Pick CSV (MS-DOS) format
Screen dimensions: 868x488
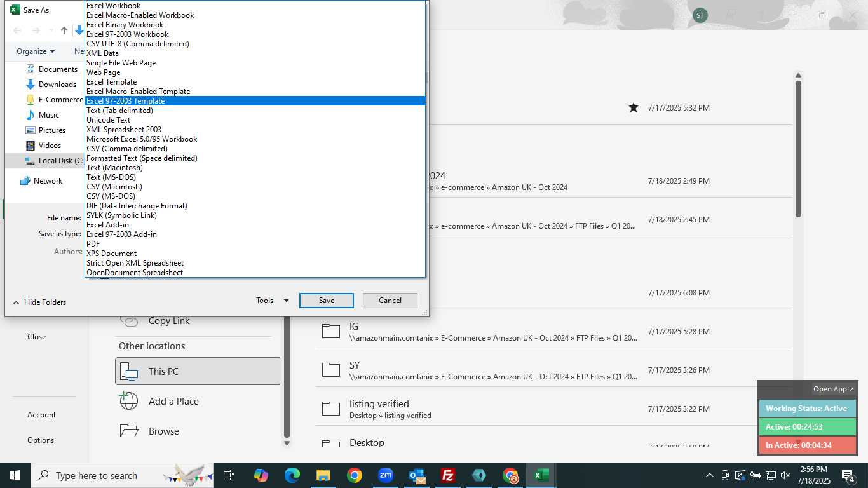[x=255, y=196]
